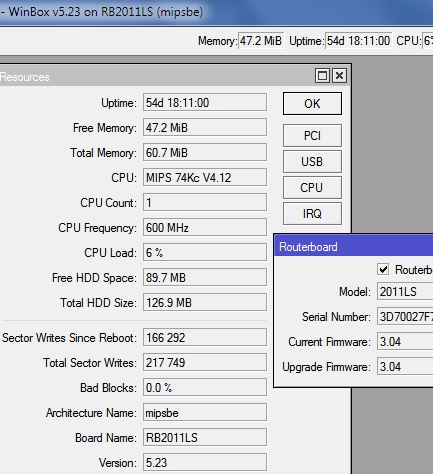Click the 'Upgrade Firmware:' label

tap(326, 367)
